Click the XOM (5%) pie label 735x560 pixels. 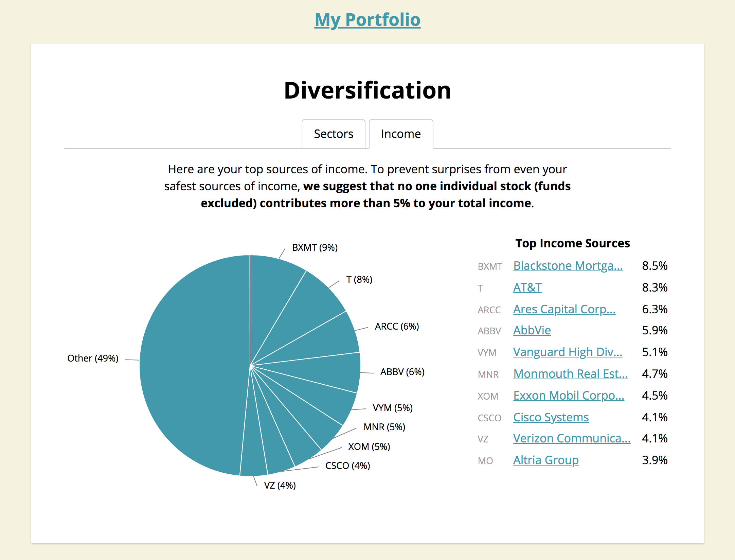[369, 447]
